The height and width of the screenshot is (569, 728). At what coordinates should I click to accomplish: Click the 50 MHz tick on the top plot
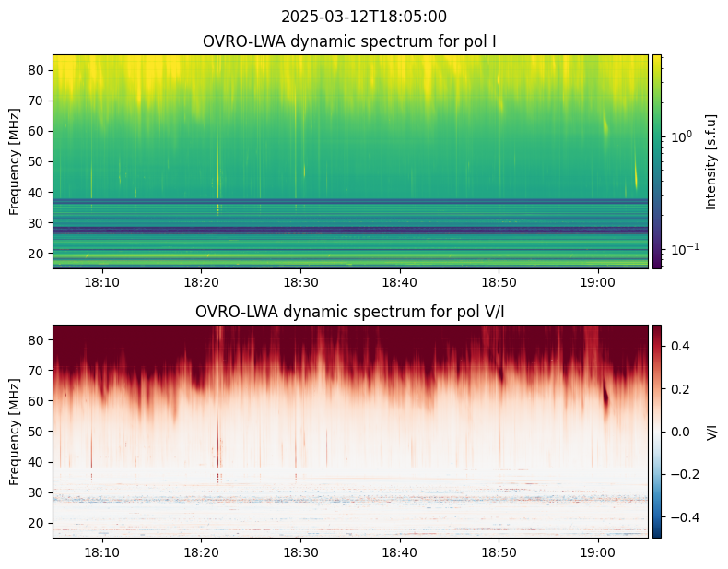[x=37, y=161]
